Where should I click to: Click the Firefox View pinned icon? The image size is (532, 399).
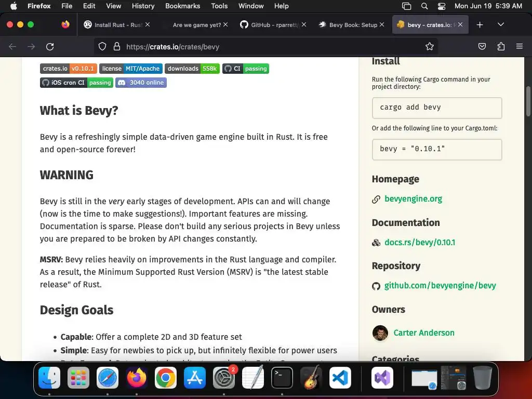(65, 24)
